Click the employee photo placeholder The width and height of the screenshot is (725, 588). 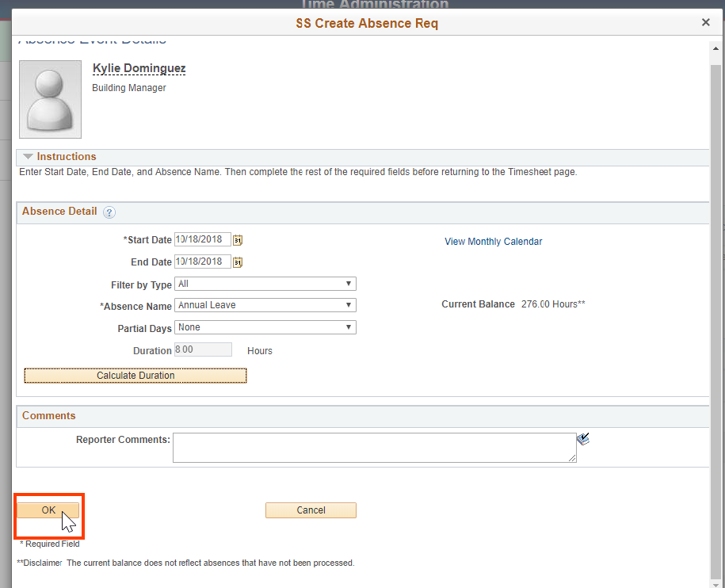(49, 98)
